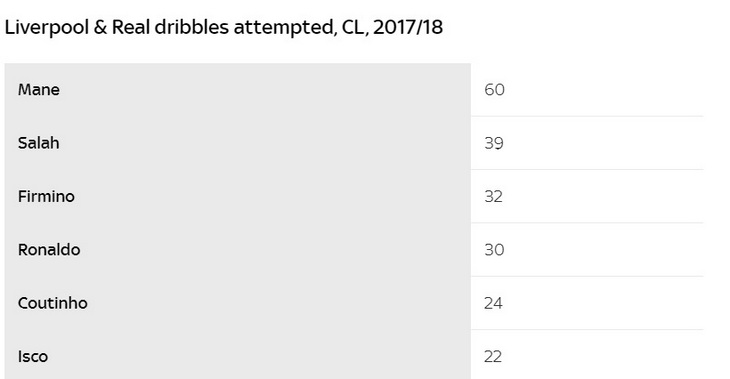Click the word Liverpool in the heading
Viewport: 730px width, 379px height.
click(47, 27)
